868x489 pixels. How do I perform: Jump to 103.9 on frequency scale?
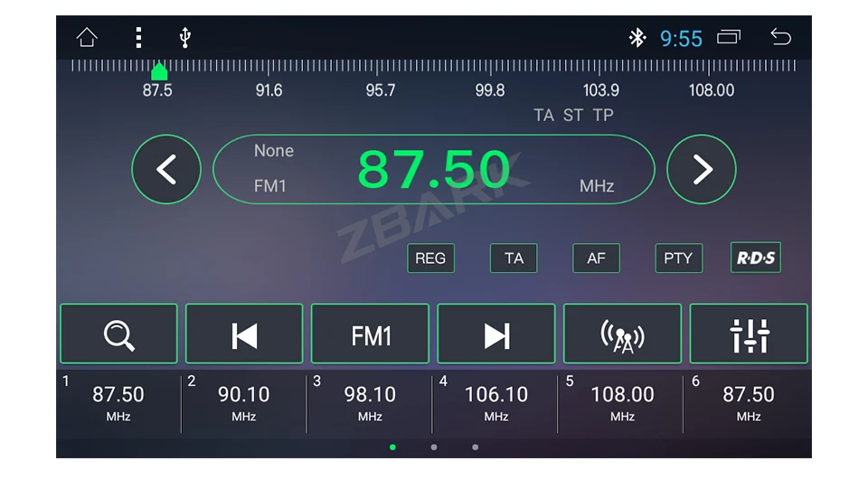pos(600,90)
